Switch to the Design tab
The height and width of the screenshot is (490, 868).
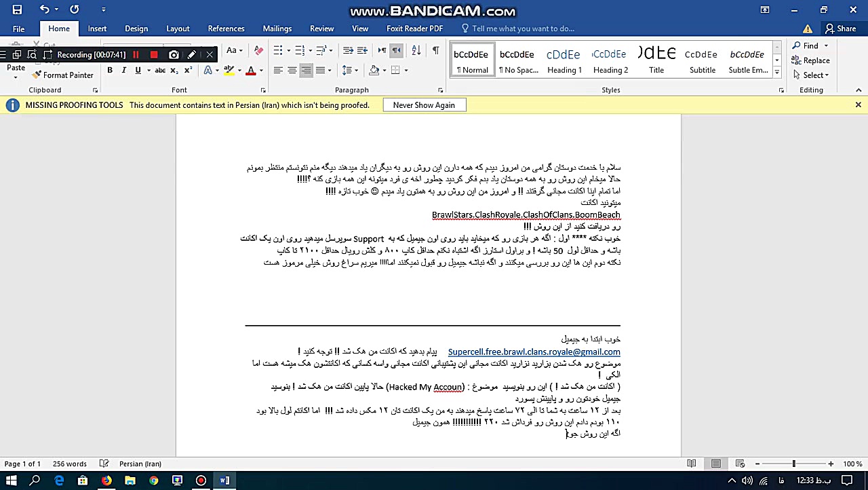point(136,29)
